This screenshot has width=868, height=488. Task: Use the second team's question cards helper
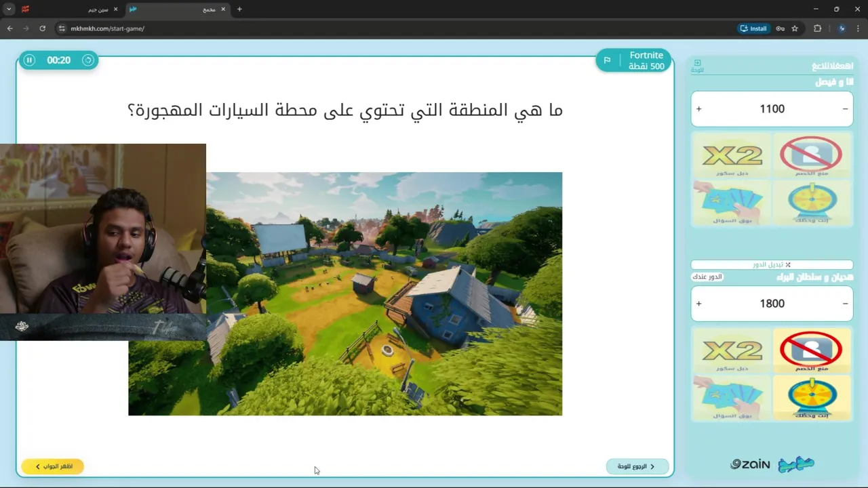[732, 398]
